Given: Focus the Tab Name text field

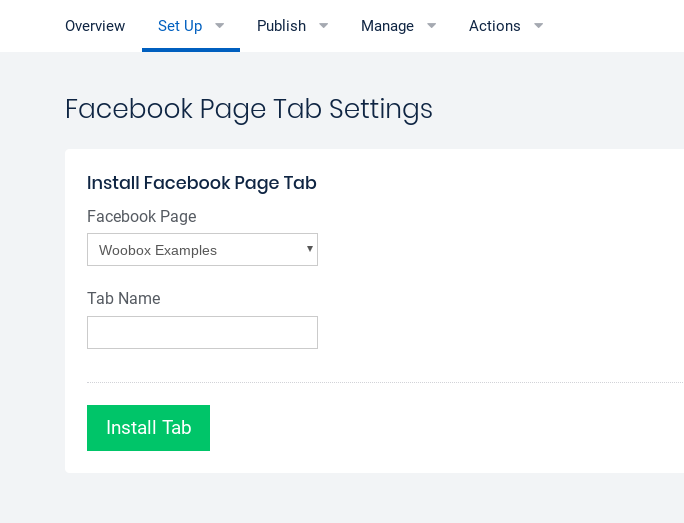Looking at the screenshot, I should point(202,333).
